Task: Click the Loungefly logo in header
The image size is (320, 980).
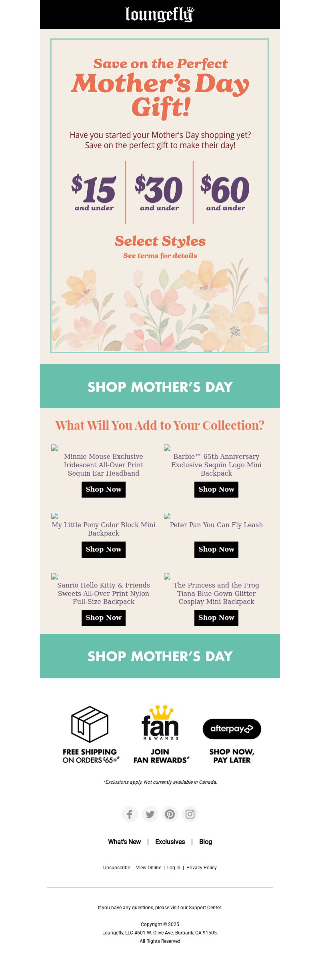Action: tap(160, 14)
